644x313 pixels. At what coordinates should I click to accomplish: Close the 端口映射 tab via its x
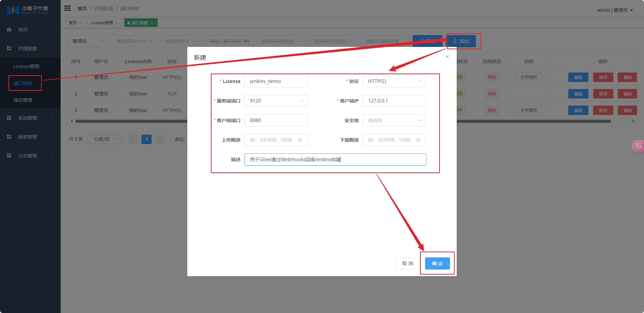(152, 23)
